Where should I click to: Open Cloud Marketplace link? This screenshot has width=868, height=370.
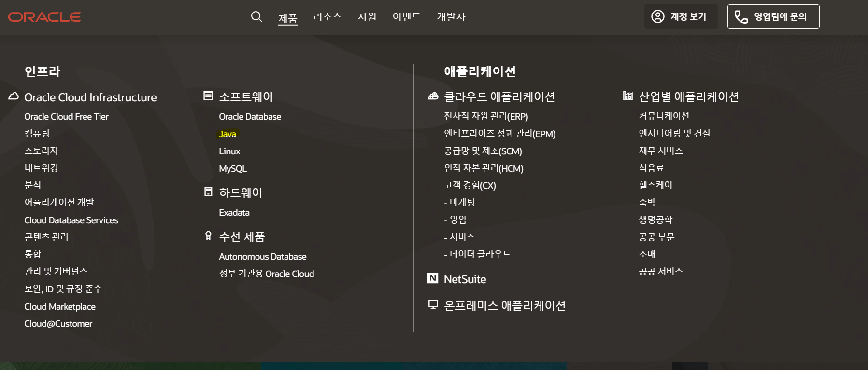[x=60, y=307]
